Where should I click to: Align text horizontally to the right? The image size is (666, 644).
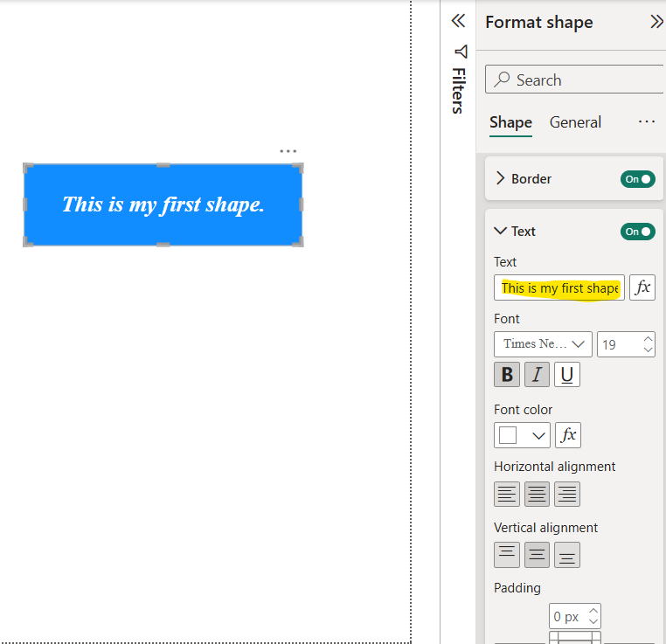point(567,494)
